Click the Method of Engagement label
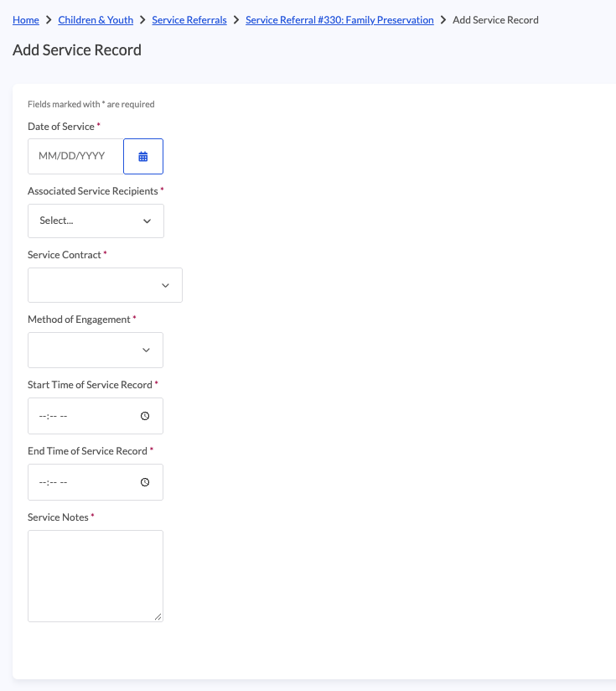The image size is (616, 691). pyautogui.click(x=80, y=320)
